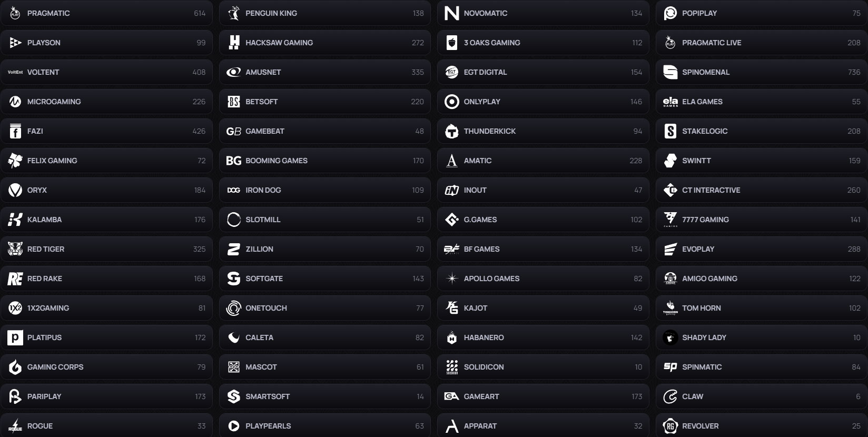Select the Apollo Games provider row
868x437 pixels.
coord(543,279)
